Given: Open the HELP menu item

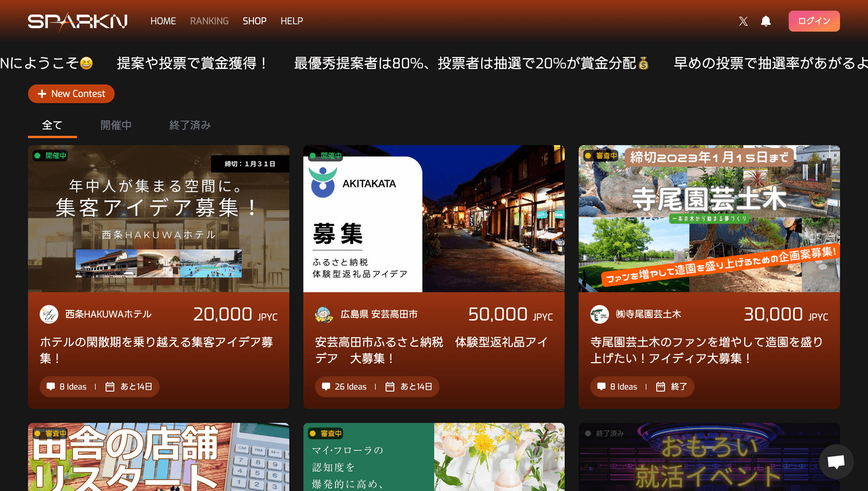Looking at the screenshot, I should click(x=292, y=21).
